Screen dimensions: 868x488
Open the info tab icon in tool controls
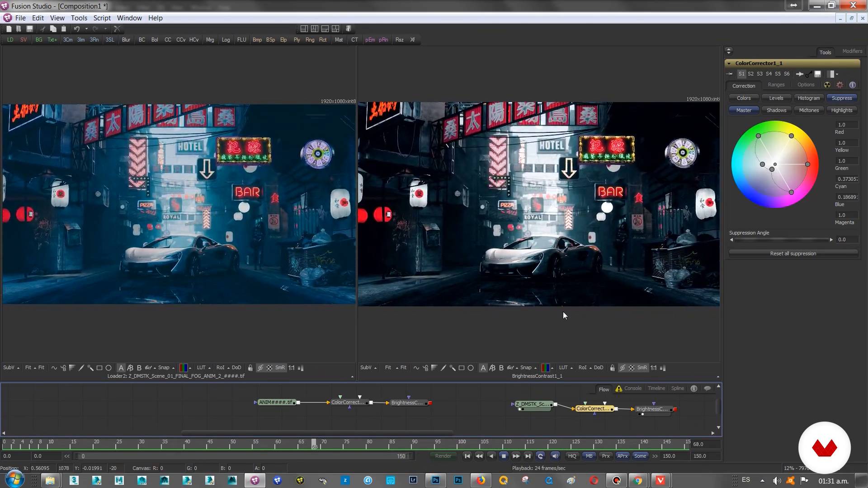click(853, 85)
